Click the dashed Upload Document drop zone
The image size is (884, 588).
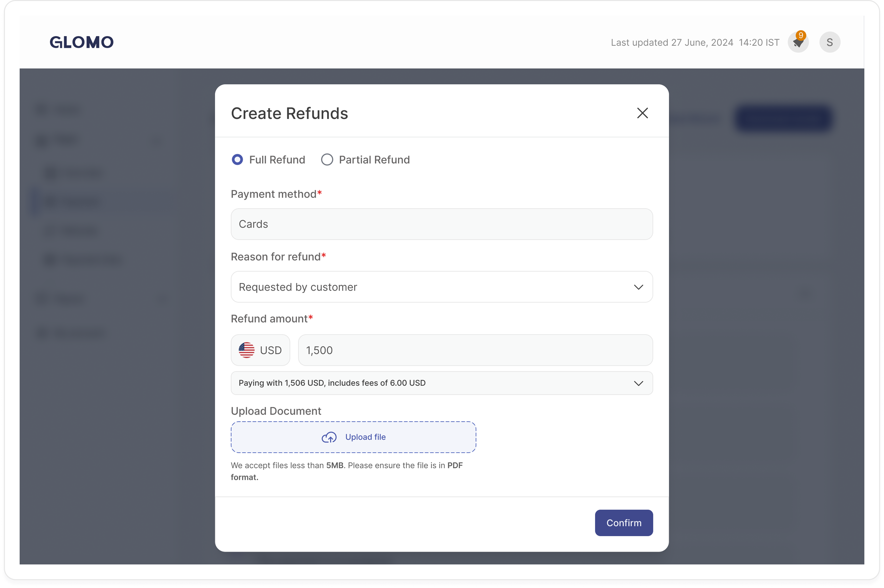click(353, 437)
